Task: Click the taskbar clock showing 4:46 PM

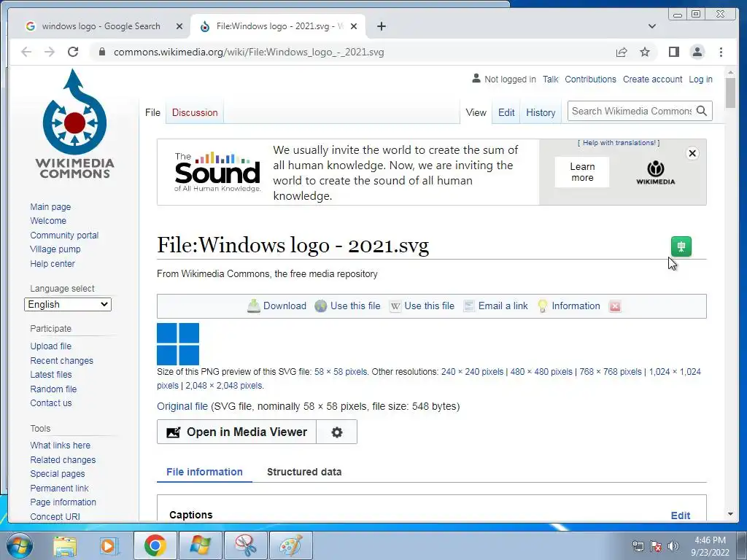Action: tap(710, 546)
